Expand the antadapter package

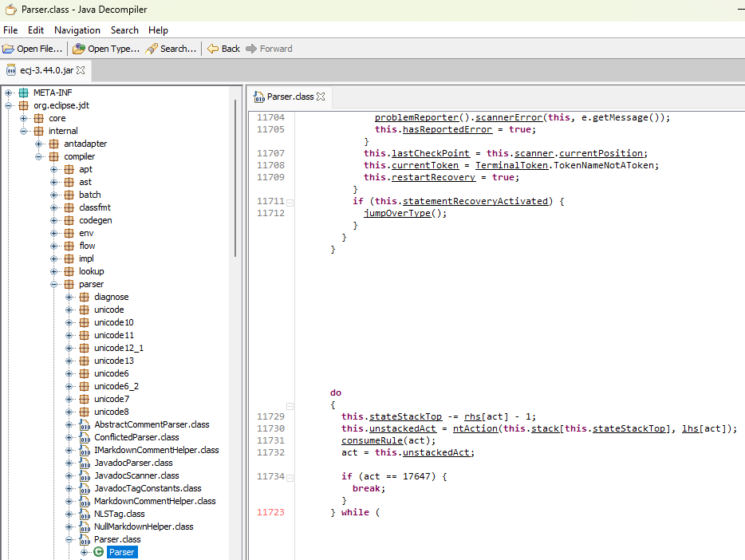pyautogui.click(x=39, y=144)
